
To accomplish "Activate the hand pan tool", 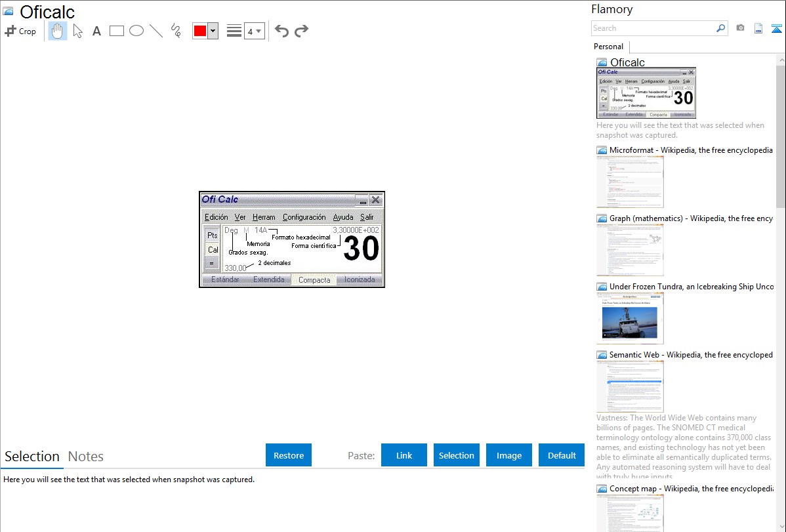I will coord(58,31).
